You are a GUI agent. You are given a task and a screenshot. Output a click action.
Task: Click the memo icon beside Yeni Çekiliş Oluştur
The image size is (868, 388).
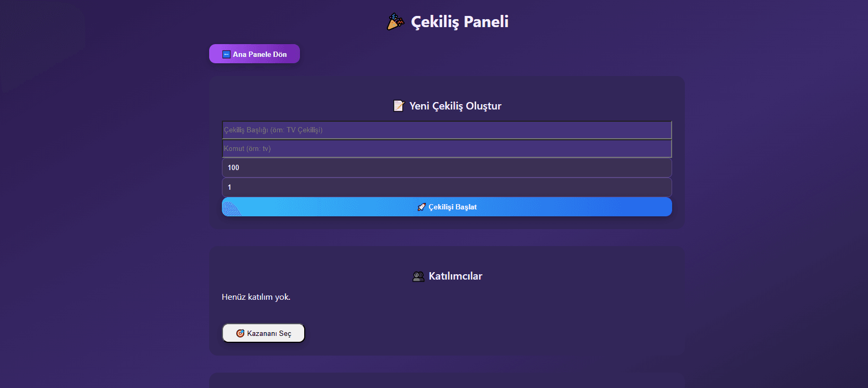[x=399, y=106]
